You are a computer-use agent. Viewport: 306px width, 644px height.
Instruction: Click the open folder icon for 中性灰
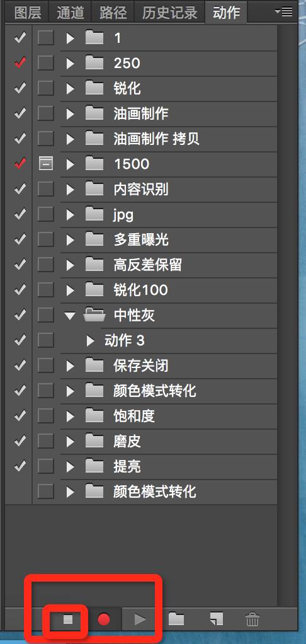94,316
